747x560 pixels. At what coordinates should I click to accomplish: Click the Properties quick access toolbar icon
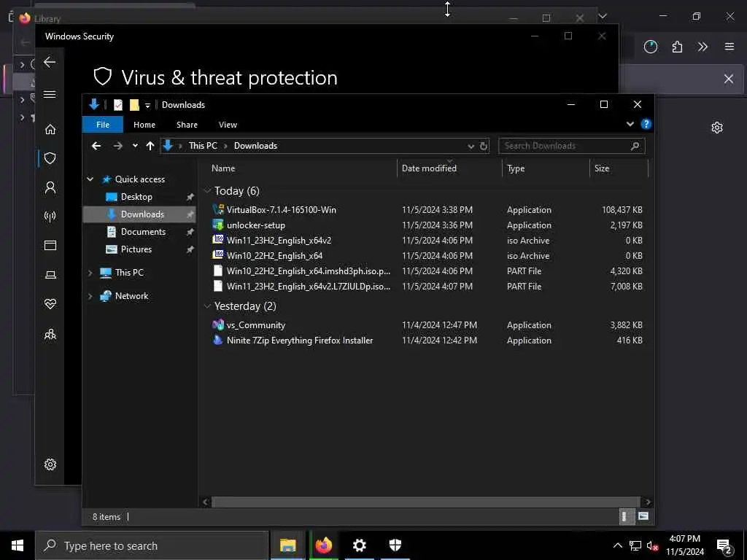118,105
